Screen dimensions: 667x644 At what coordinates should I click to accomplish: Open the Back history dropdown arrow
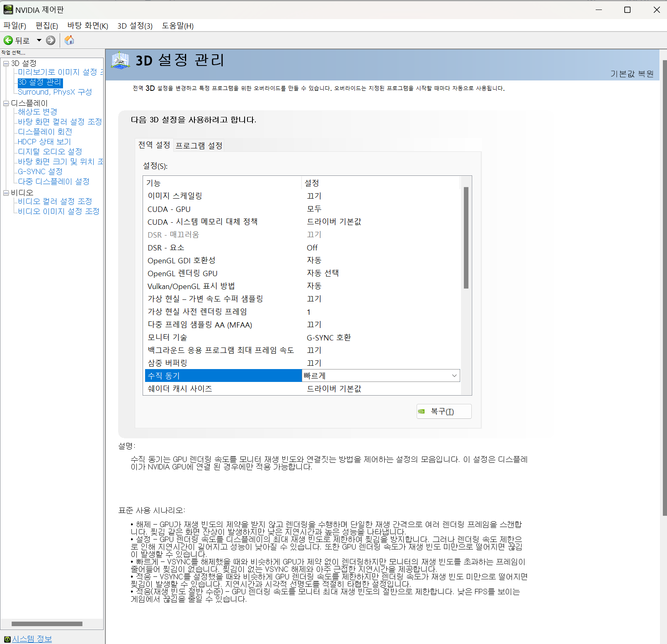click(x=39, y=40)
